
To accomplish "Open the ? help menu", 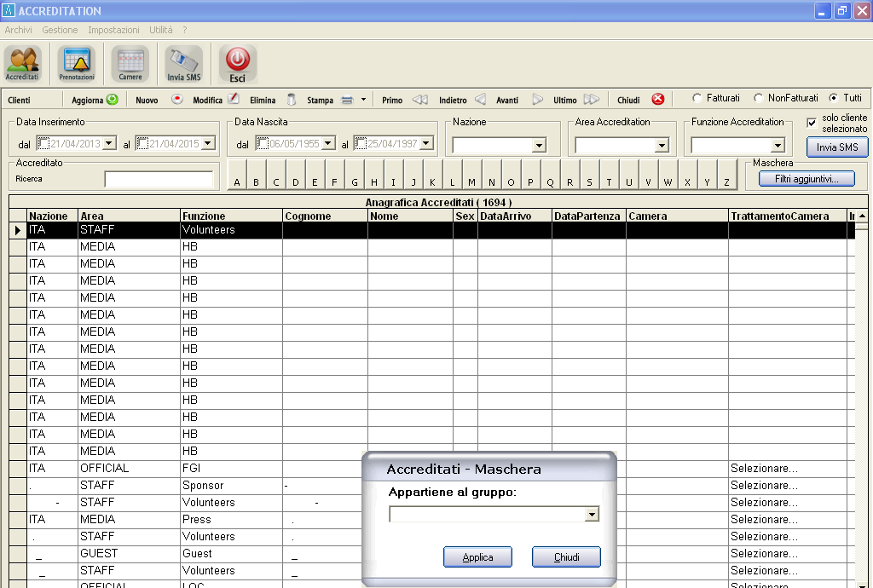I will click(x=185, y=30).
